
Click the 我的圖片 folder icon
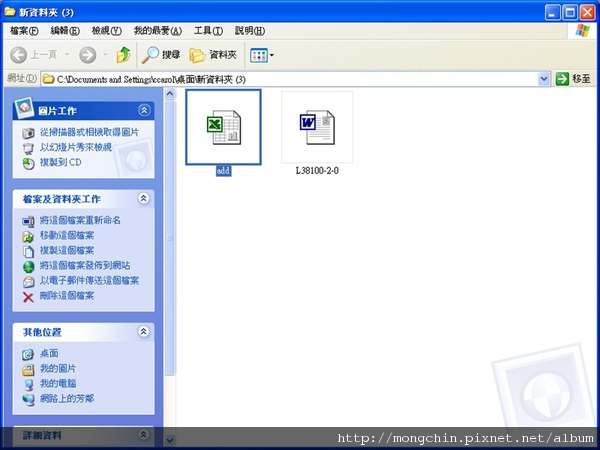pyautogui.click(x=28, y=370)
